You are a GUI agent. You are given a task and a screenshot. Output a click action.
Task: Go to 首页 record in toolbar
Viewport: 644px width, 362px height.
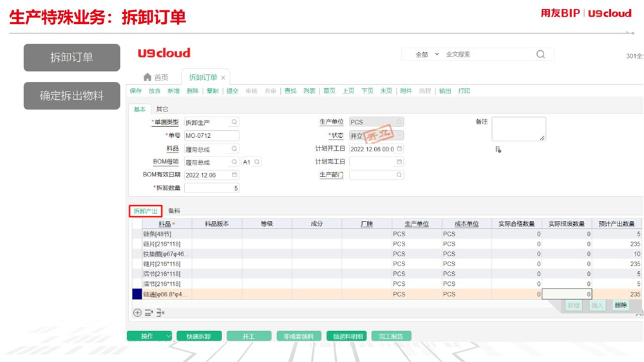[x=329, y=91]
